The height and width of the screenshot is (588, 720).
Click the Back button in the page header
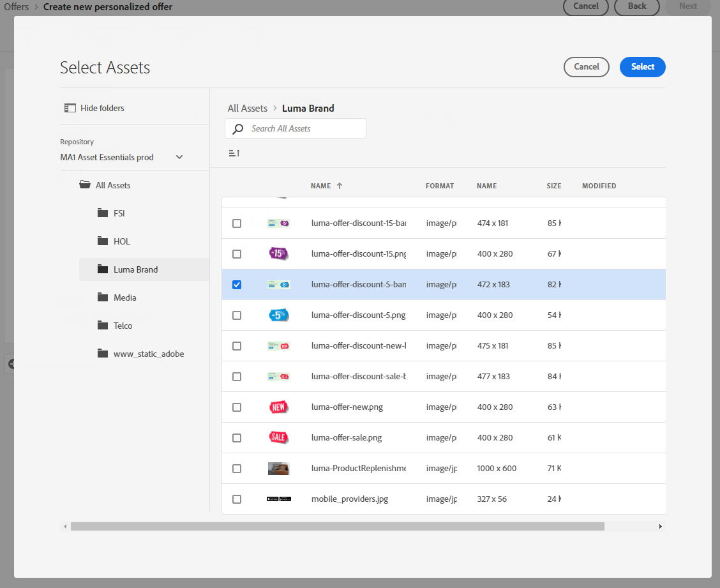(637, 6)
